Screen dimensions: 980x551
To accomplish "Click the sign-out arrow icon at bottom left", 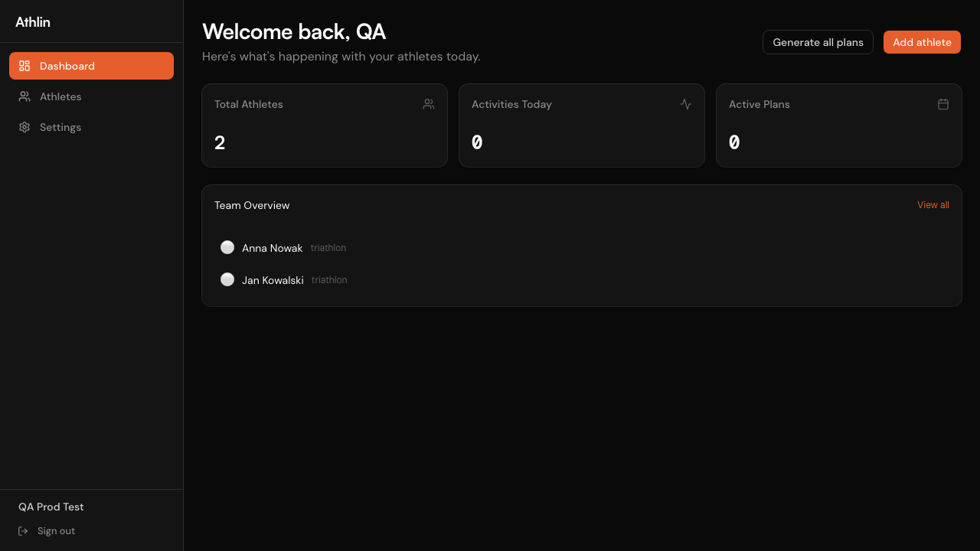I will (x=24, y=530).
